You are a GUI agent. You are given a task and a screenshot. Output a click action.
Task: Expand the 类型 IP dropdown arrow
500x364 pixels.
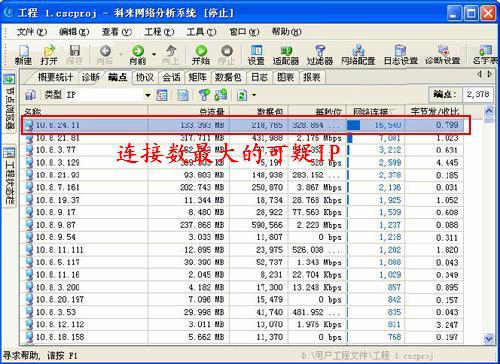pos(148,95)
